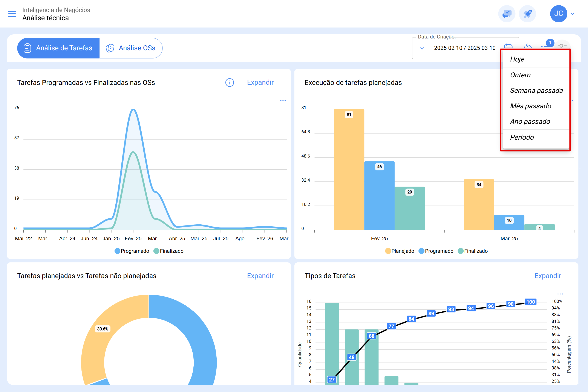Click the Fev. 25 Programado bar labeled 46
Image resolution: width=588 pixels, height=392 pixels.
tap(379, 196)
